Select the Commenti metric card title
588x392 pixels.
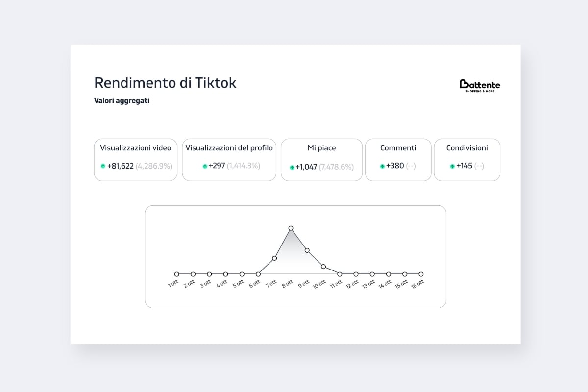(x=398, y=148)
